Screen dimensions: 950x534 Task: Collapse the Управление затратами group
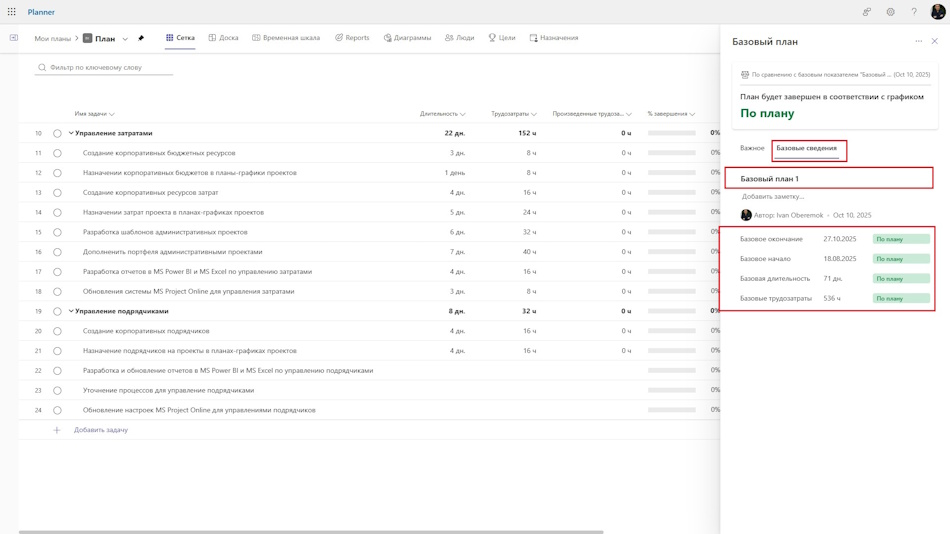pyautogui.click(x=71, y=133)
